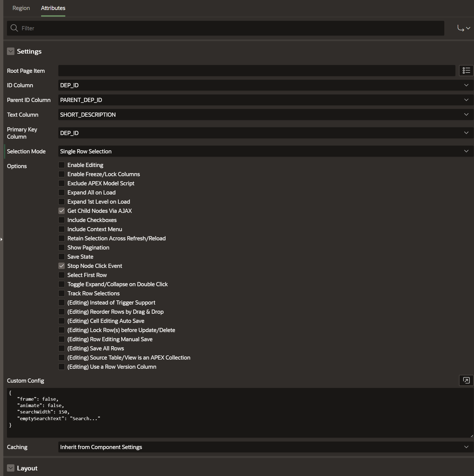The image size is (474, 476).
Task: Expand the Custom Config code editor
Action: point(466,380)
